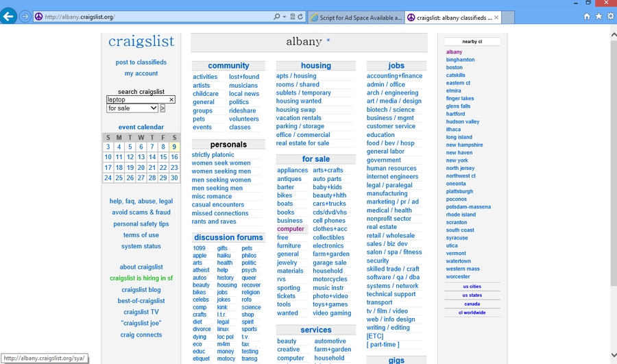Close the craigslist albany classifieds tab
This screenshot has width=617, height=364.
tap(496, 17)
